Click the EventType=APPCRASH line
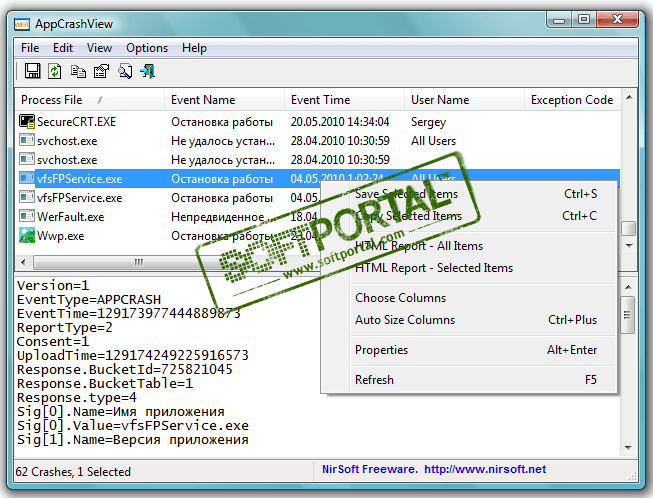The image size is (653, 498). [89, 300]
